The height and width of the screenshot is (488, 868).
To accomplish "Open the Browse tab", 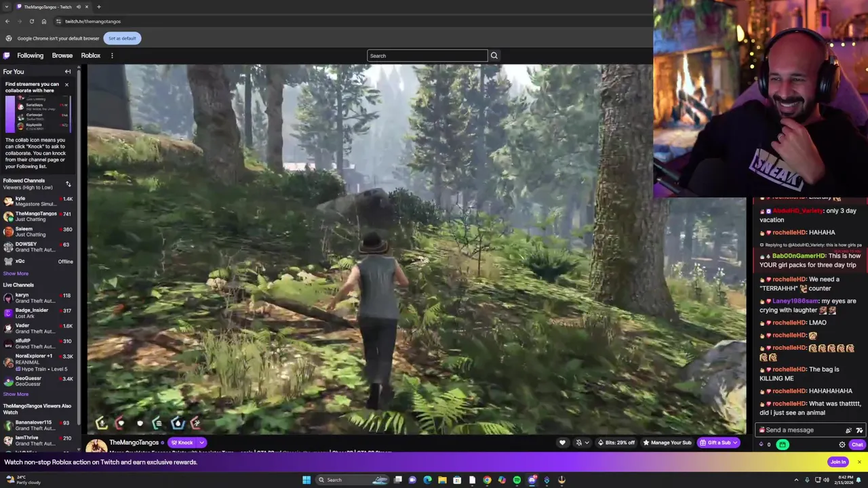I will click(x=62, y=56).
